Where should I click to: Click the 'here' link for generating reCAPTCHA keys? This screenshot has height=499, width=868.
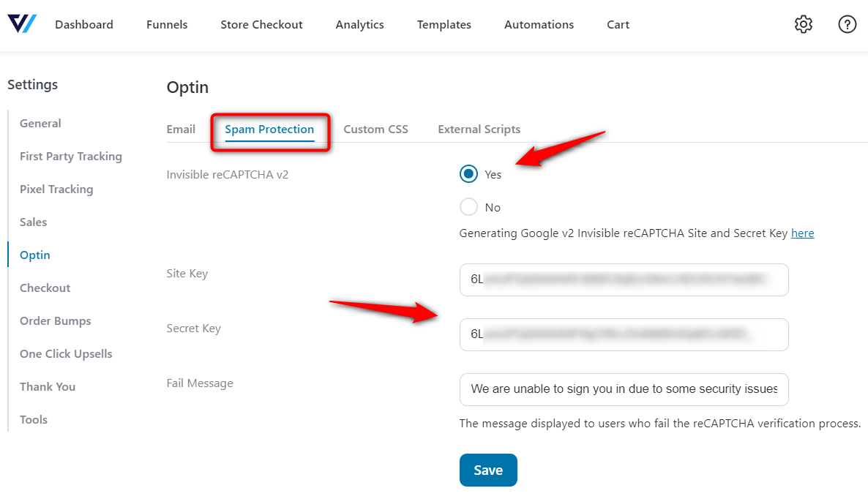click(802, 233)
